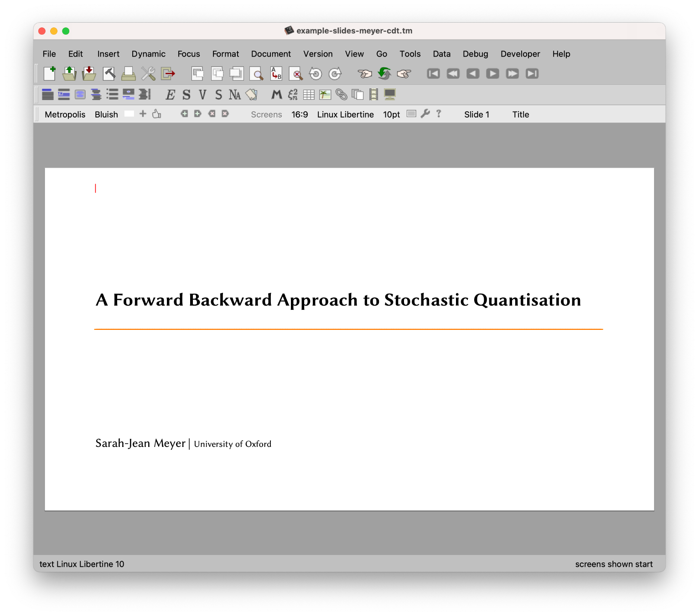This screenshot has height=616, width=699.
Task: Open the Developer menu
Action: [520, 54]
